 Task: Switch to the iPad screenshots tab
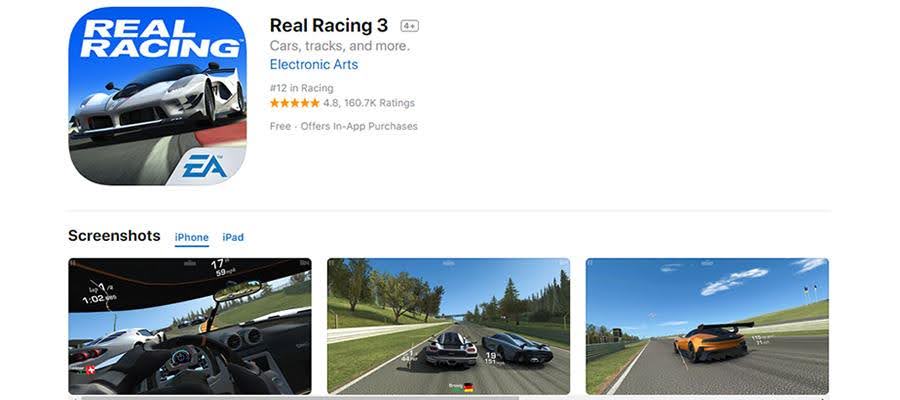coord(233,237)
